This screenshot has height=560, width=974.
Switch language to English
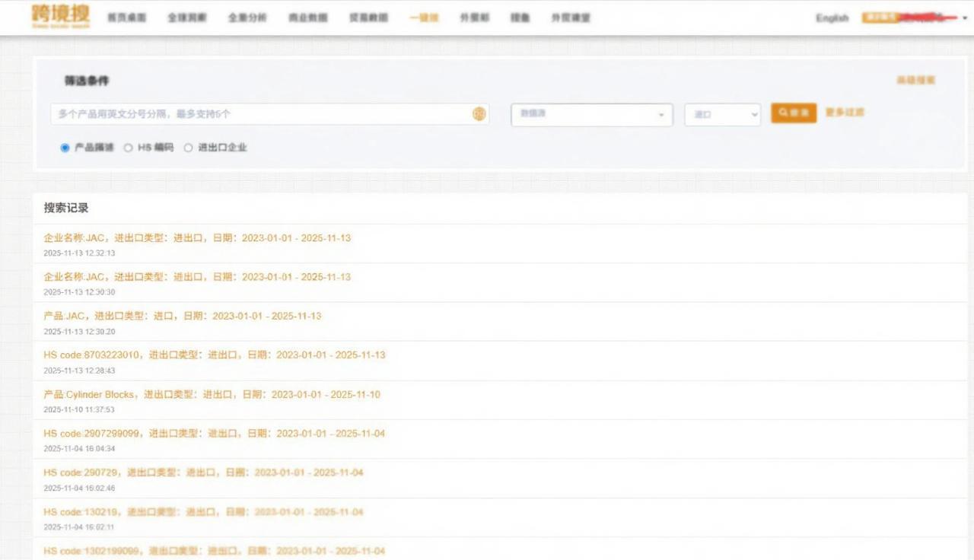[x=832, y=17]
